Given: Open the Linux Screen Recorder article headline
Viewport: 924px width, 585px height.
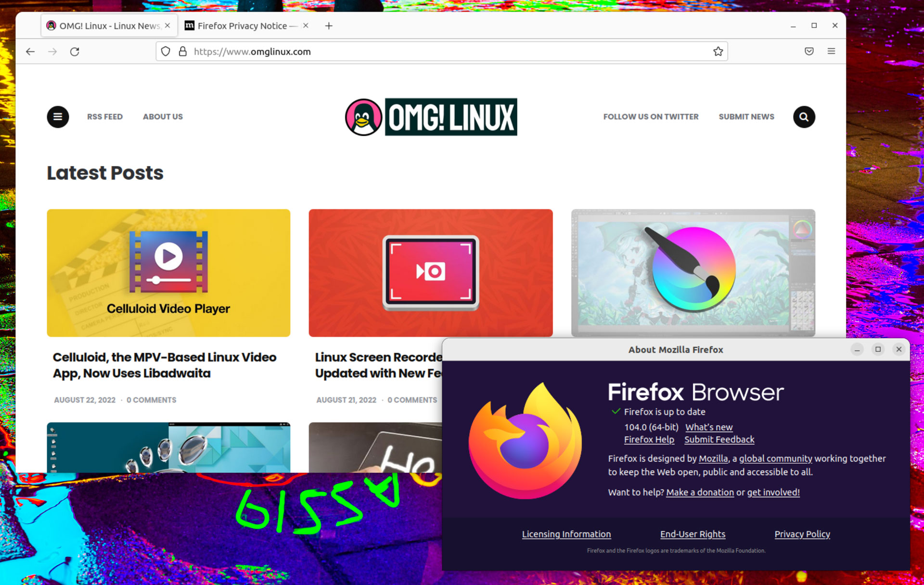Looking at the screenshot, I should click(379, 365).
